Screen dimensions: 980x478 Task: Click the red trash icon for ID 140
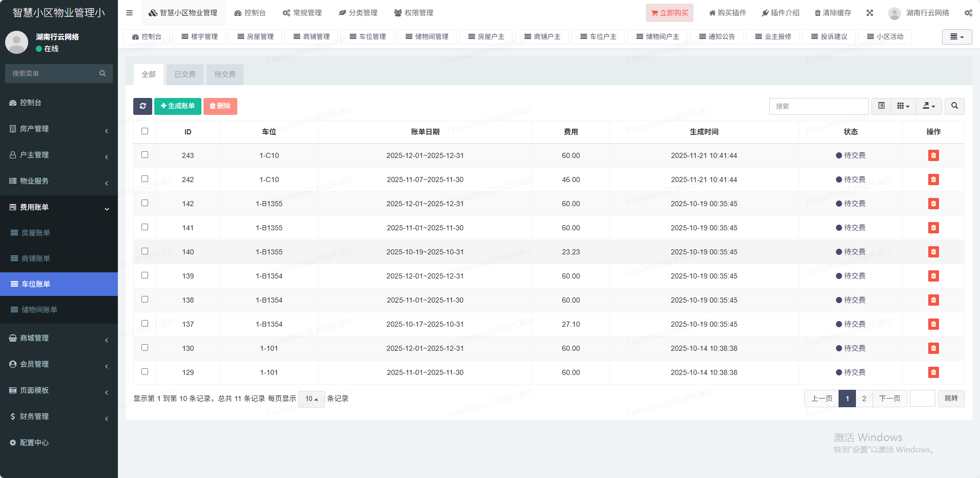point(933,252)
